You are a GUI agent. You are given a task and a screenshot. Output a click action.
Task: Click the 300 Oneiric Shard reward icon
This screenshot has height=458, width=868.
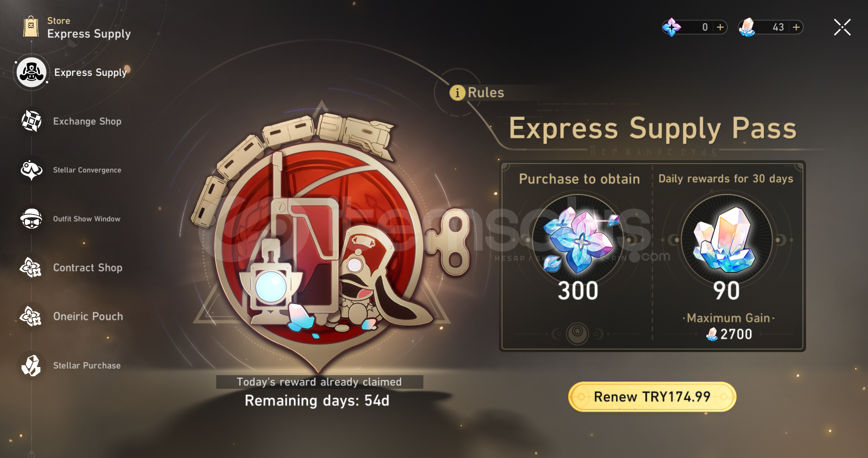click(578, 239)
